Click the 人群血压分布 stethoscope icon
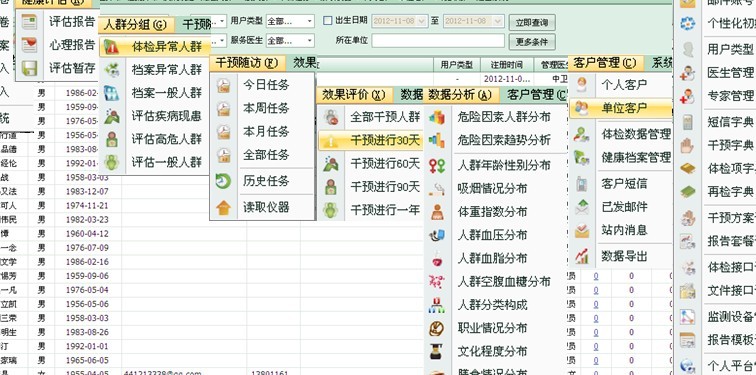The image size is (756, 375). [437, 235]
